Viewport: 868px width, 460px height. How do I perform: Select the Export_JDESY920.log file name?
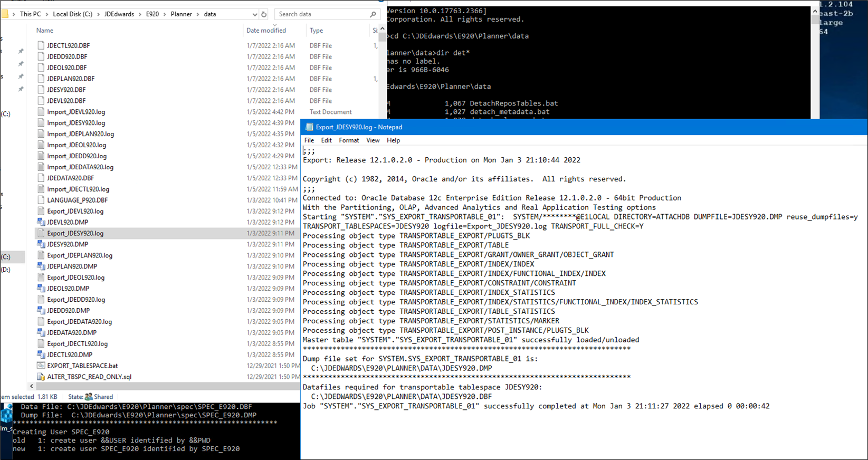coord(75,233)
